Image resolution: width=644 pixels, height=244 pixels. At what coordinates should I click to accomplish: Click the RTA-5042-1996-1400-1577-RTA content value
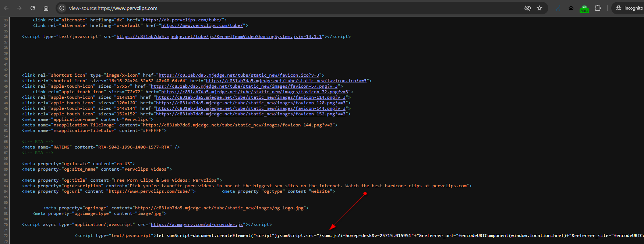134,147
